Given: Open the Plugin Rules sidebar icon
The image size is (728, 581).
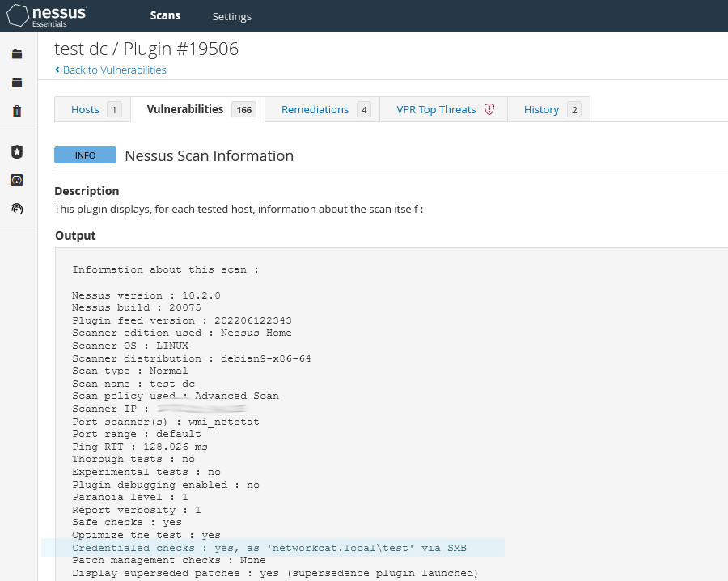Looking at the screenshot, I should click(x=17, y=180).
